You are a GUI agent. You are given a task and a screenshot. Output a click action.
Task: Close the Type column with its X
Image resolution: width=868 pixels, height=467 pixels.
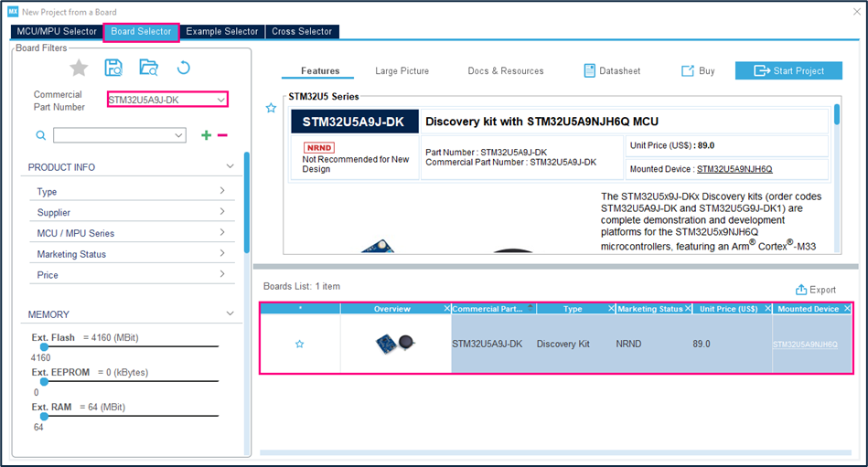611,308
